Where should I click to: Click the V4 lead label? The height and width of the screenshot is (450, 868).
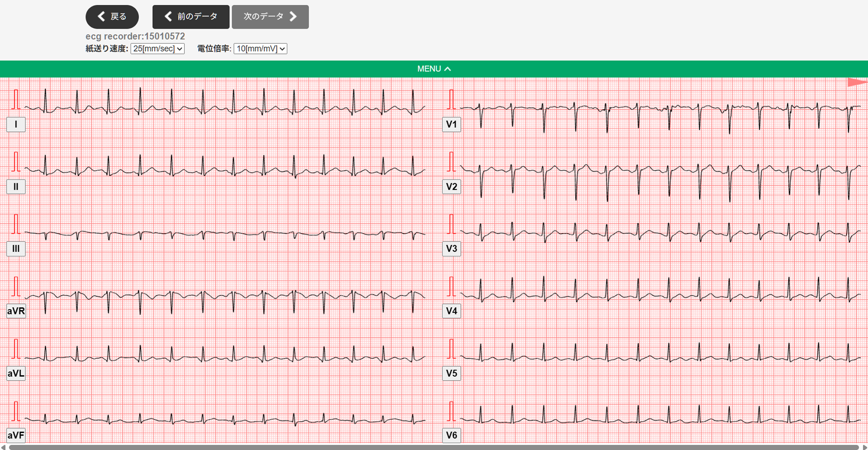pyautogui.click(x=451, y=311)
